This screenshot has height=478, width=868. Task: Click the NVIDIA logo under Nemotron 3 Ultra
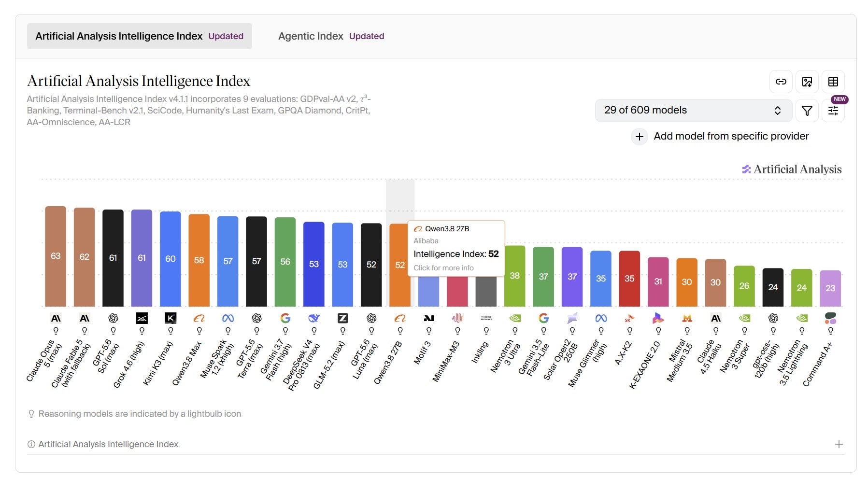click(515, 318)
